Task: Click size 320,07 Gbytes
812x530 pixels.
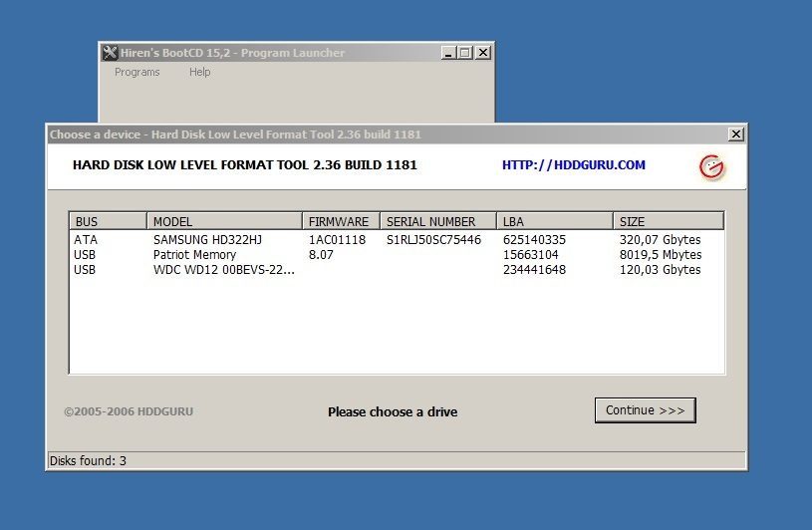Action: (x=661, y=240)
